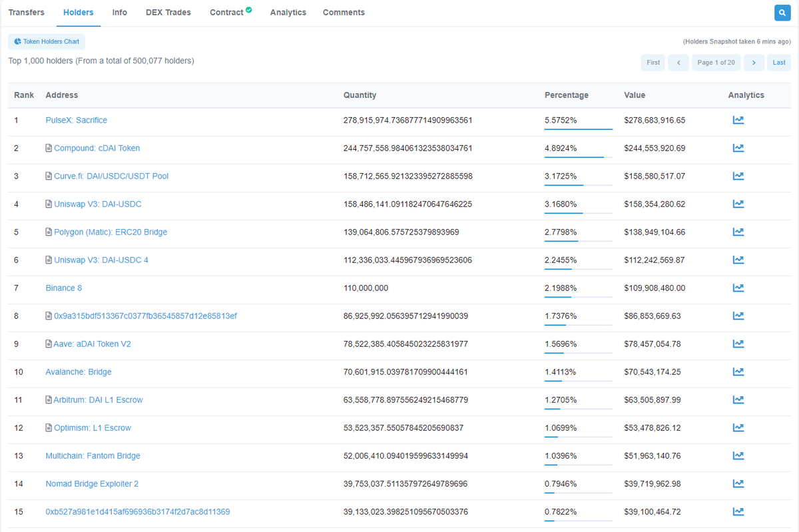The height and width of the screenshot is (532, 799).
Task: Open analytics chart icon for Avalanche: Bridge
Action: point(738,372)
